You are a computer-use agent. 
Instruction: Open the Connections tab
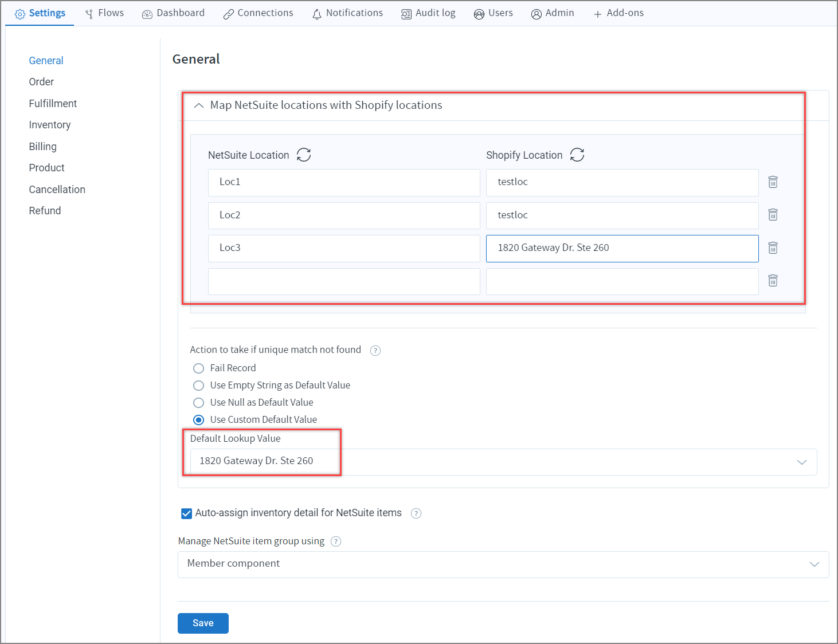tap(258, 13)
